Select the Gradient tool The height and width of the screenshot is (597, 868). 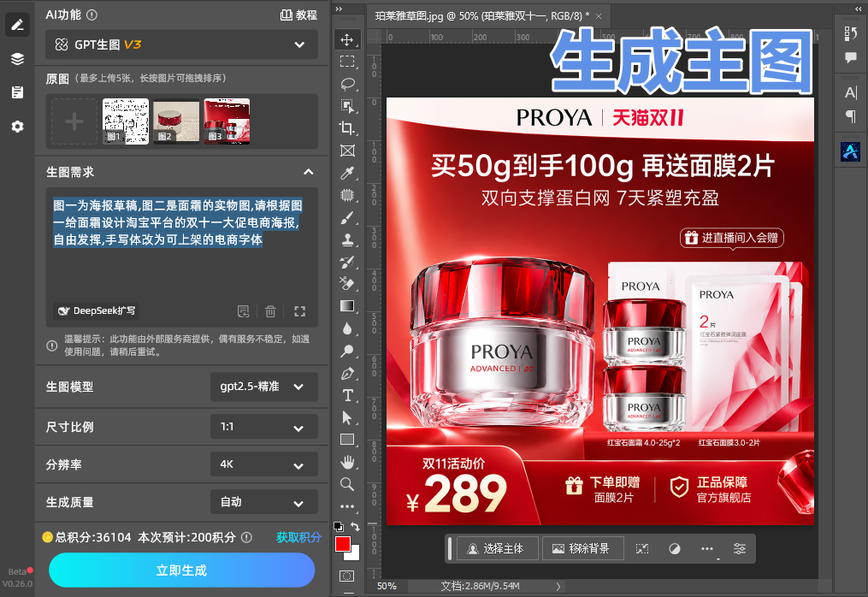tap(347, 306)
